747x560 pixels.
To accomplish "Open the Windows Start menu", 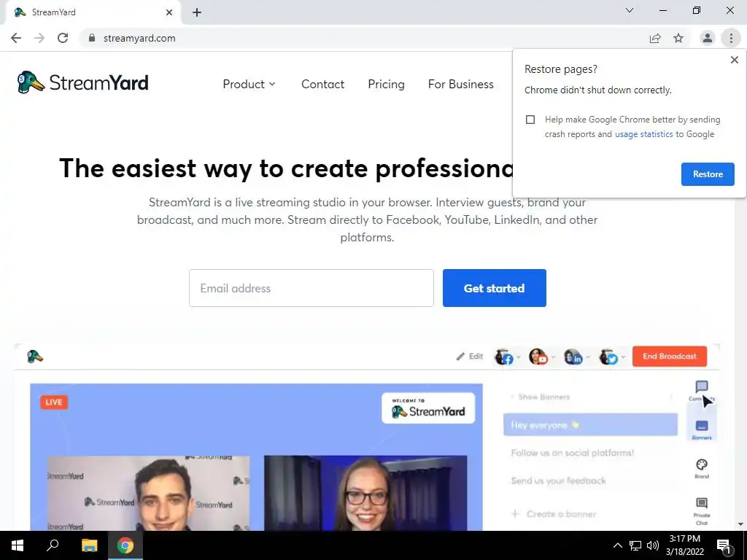I will coord(18,545).
